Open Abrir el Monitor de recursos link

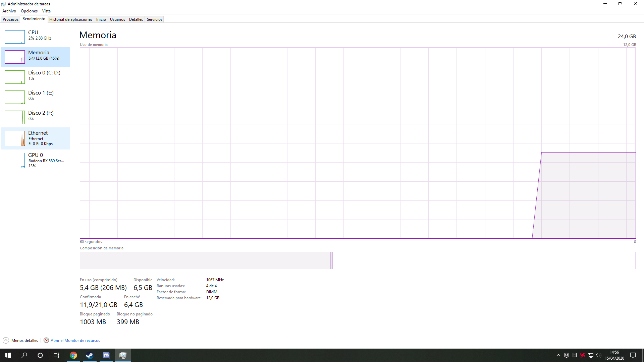[x=75, y=341]
